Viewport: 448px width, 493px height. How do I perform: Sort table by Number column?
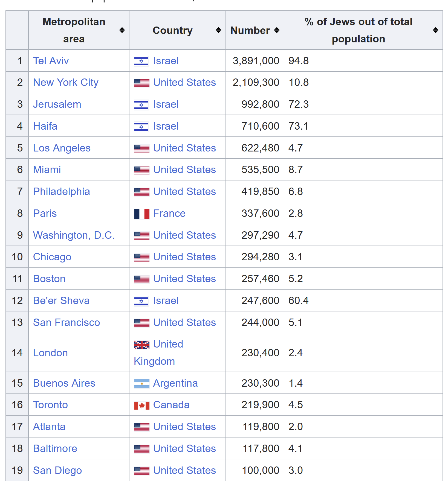(x=277, y=30)
